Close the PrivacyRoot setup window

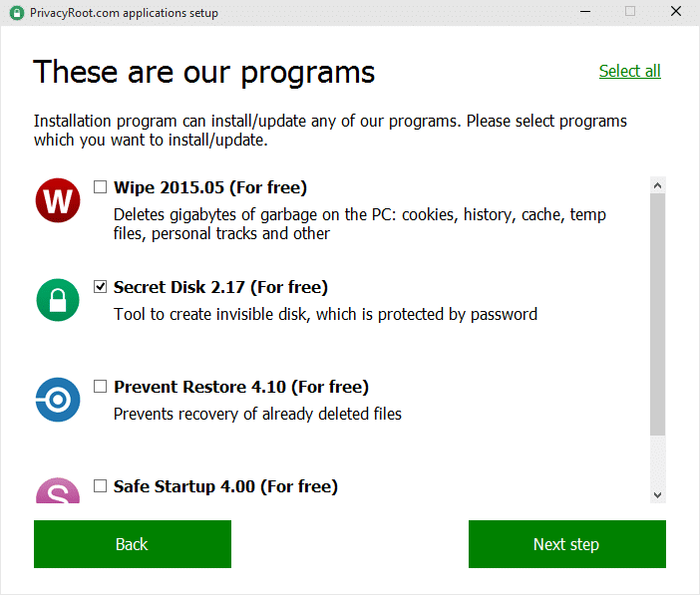click(676, 12)
